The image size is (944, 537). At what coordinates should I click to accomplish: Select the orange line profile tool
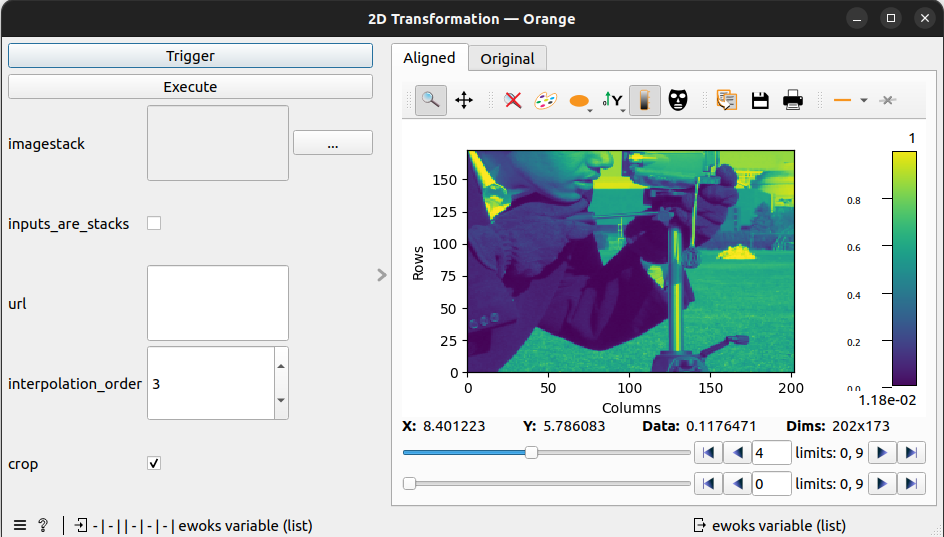point(842,100)
